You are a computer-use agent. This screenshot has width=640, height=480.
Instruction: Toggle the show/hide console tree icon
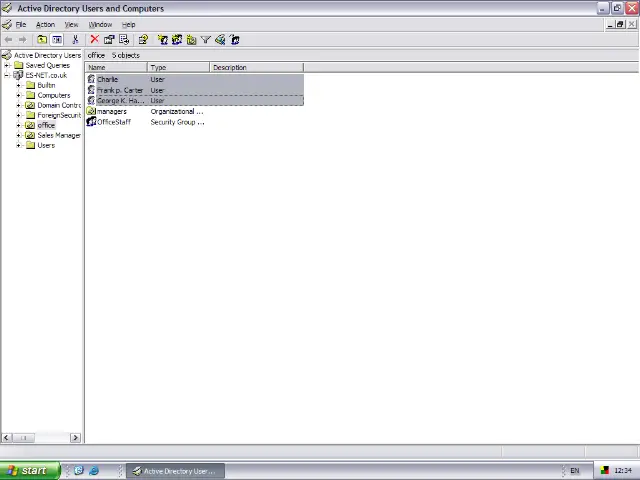tap(57, 40)
